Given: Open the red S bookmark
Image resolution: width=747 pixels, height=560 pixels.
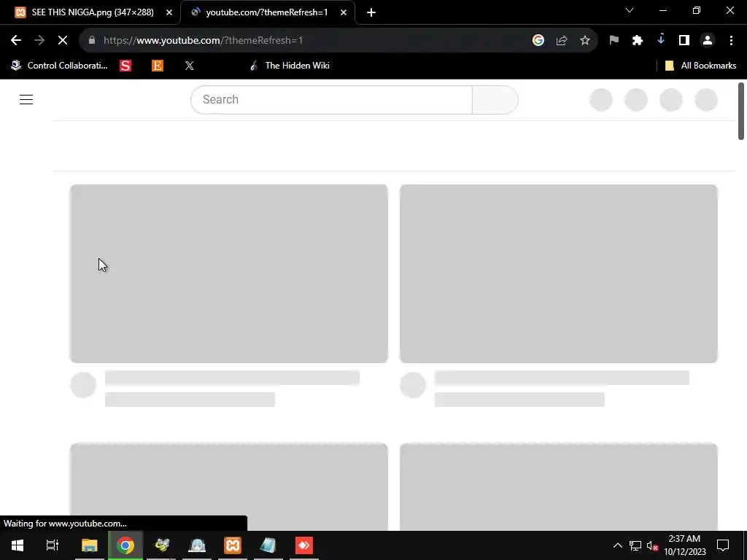Looking at the screenshot, I should tap(125, 66).
